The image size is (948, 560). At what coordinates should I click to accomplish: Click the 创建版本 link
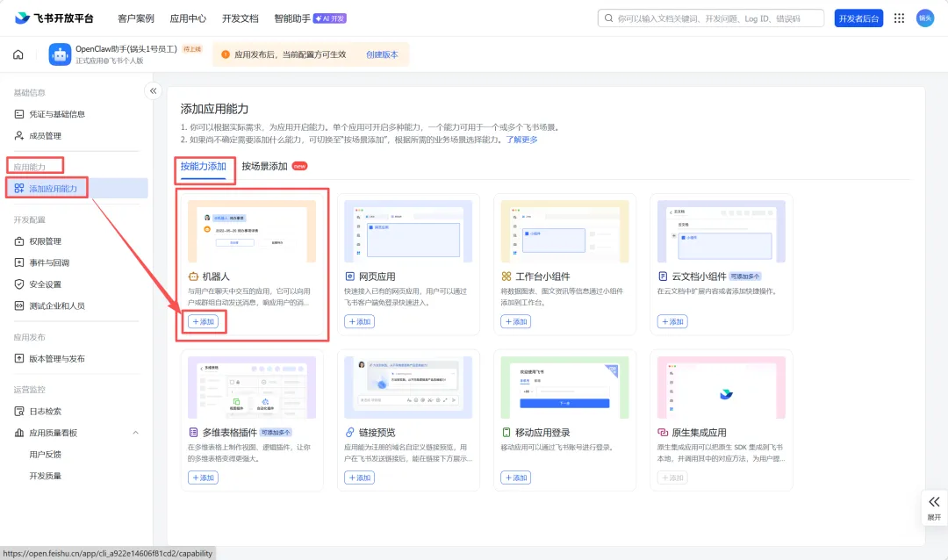click(382, 54)
